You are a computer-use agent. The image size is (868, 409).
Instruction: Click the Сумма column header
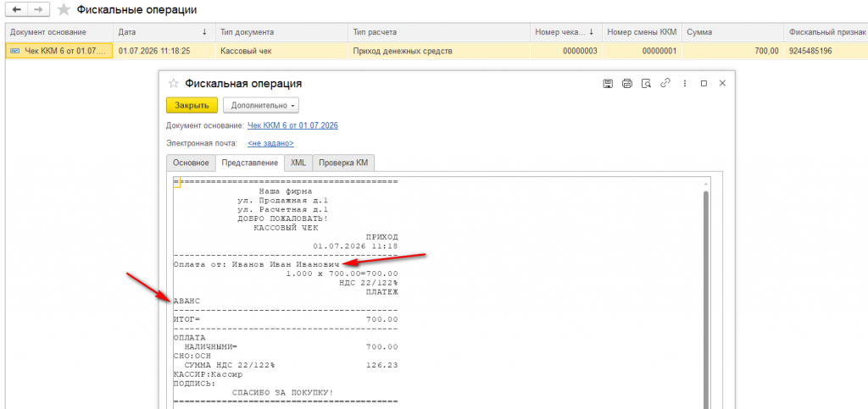coord(732,32)
